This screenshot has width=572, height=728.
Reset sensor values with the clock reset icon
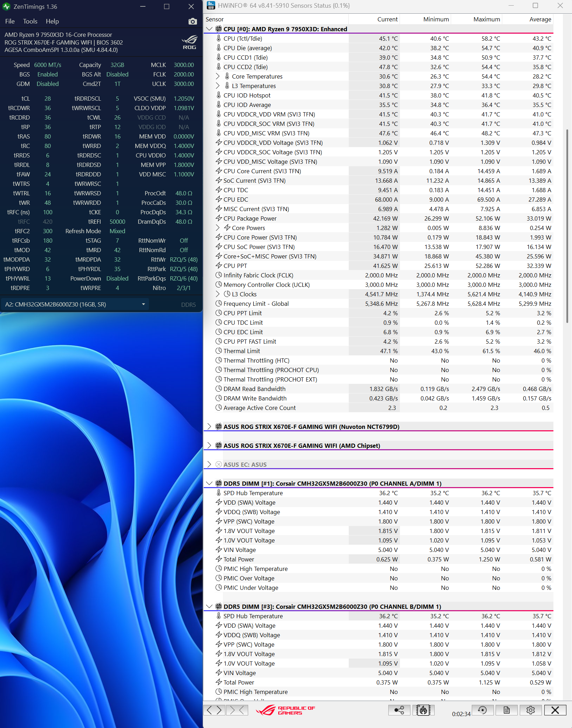483,710
